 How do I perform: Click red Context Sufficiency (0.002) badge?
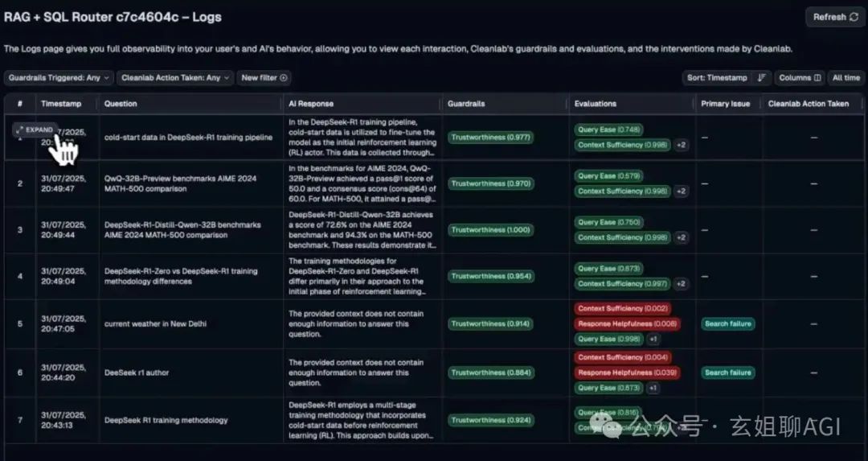[623, 309]
